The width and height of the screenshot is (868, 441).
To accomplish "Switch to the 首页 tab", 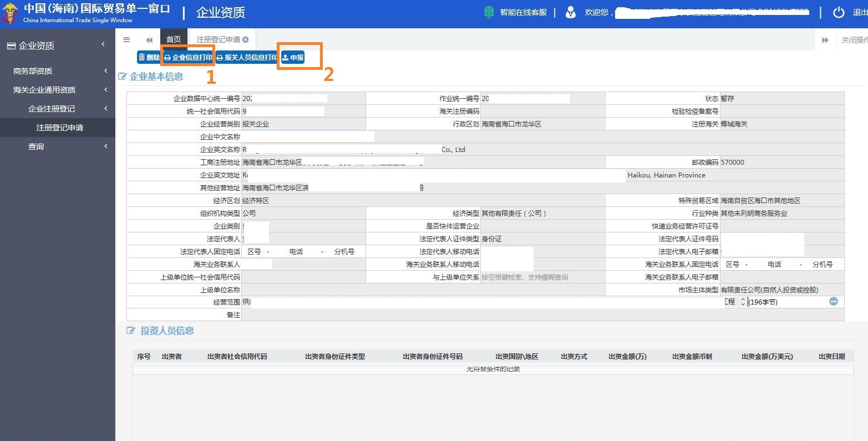I will (x=174, y=39).
